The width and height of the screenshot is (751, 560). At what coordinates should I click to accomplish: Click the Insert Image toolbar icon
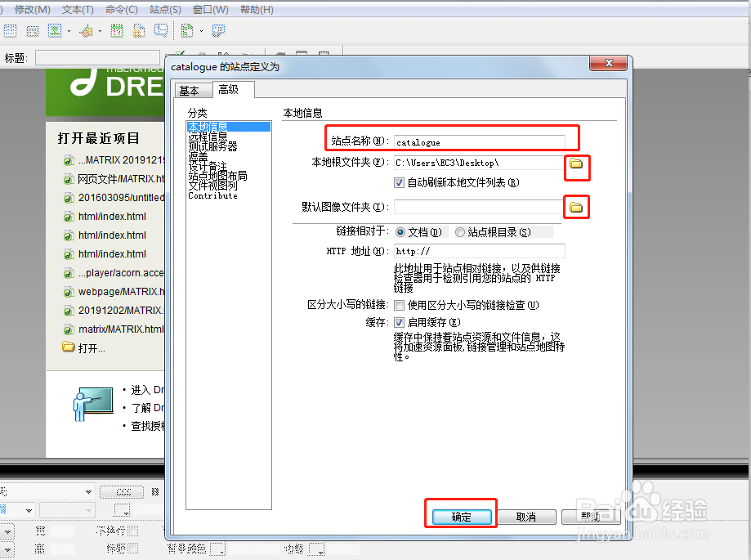point(55,31)
